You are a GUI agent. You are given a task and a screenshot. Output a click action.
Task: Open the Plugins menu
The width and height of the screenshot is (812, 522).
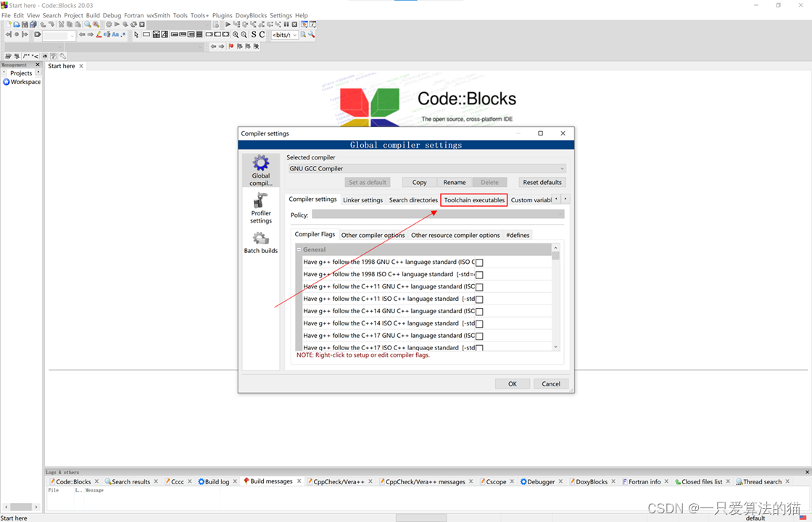pos(222,15)
